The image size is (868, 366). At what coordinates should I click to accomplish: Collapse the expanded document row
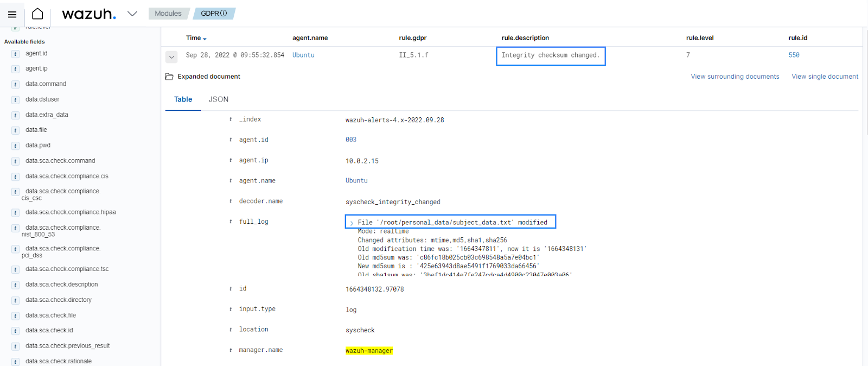click(x=171, y=56)
